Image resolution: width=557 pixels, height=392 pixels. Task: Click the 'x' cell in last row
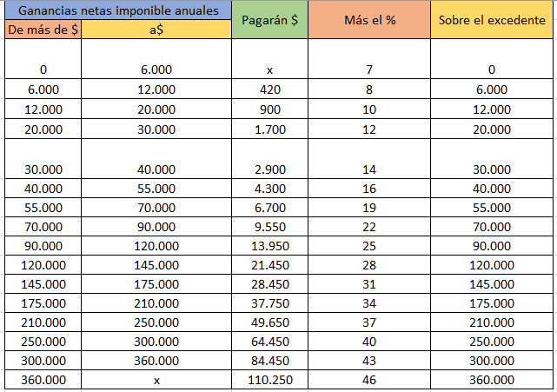156,380
